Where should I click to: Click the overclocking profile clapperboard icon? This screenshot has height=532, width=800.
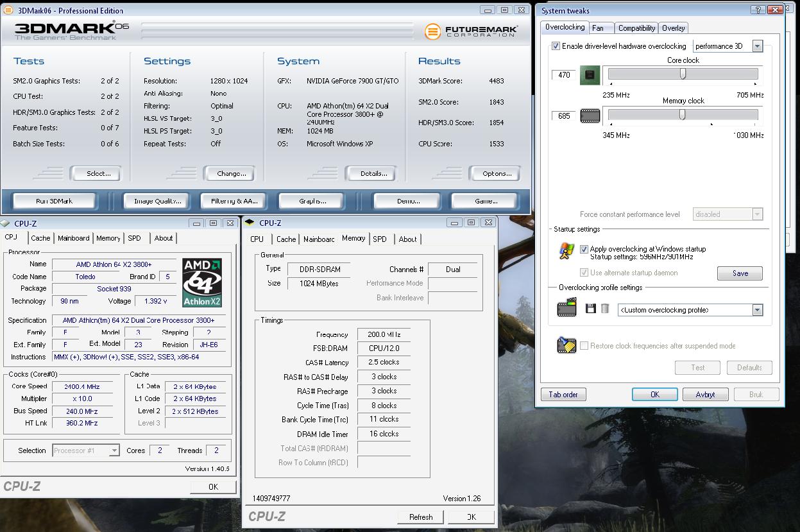click(566, 308)
